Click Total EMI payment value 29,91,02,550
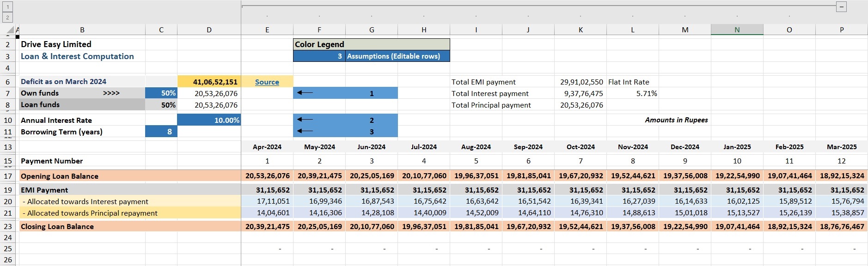 (x=581, y=82)
